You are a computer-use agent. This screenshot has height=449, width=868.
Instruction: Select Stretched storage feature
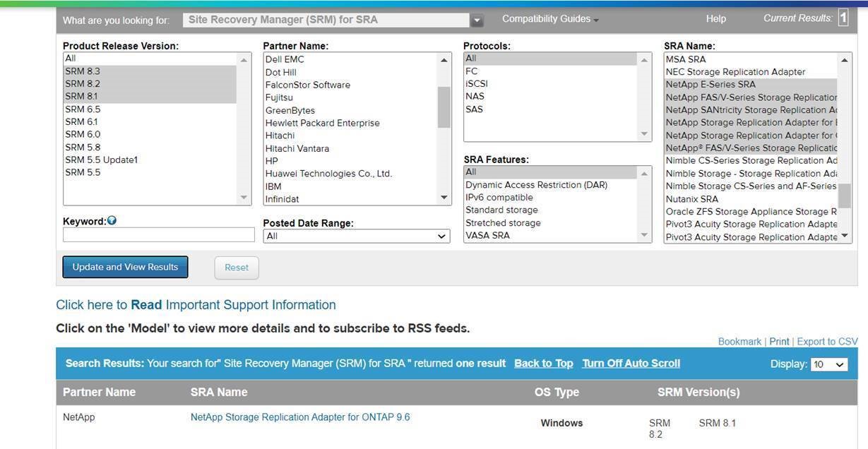550,223
